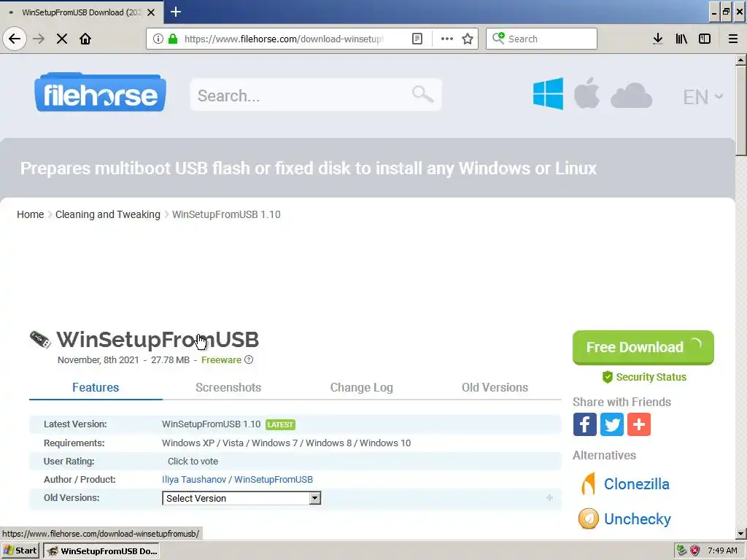This screenshot has width=747, height=560.
Task: Focus the FileHorse Search... field
Action: coord(316,95)
